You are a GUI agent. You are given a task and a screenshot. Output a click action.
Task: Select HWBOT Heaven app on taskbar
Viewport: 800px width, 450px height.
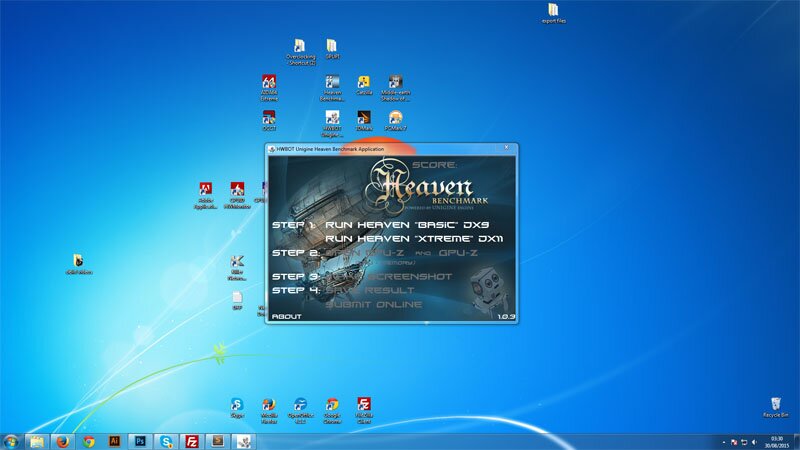click(x=244, y=441)
